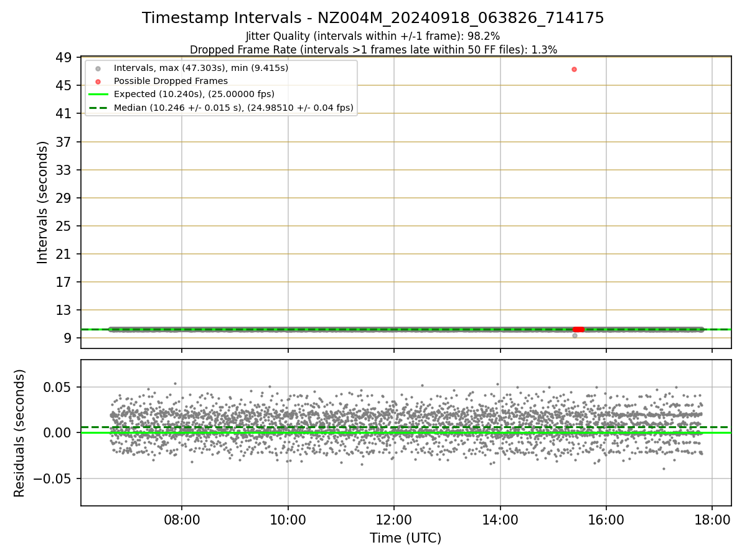Click the red dropped-frames cluster on the interval line
This screenshot has width=747, height=560.
(x=578, y=329)
